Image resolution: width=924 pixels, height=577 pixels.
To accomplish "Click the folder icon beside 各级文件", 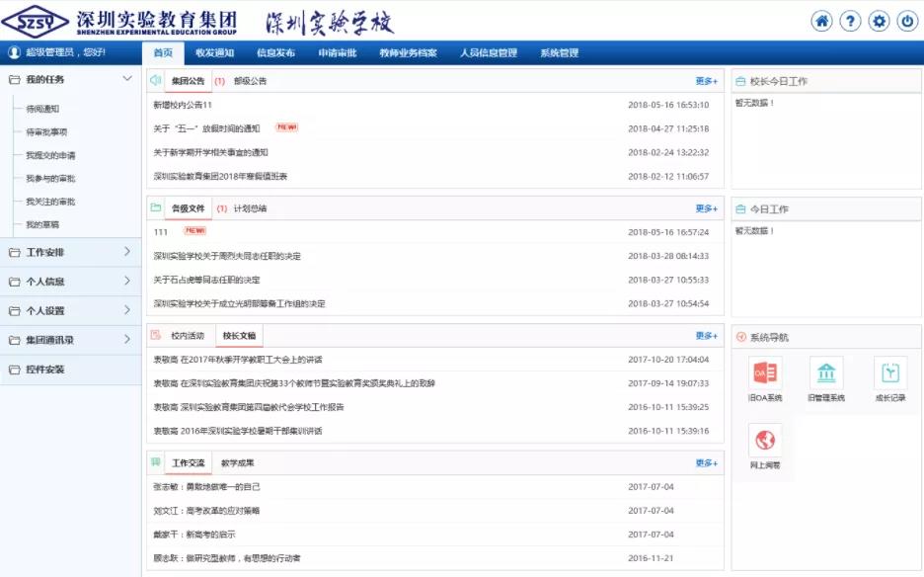I will click(156, 207).
